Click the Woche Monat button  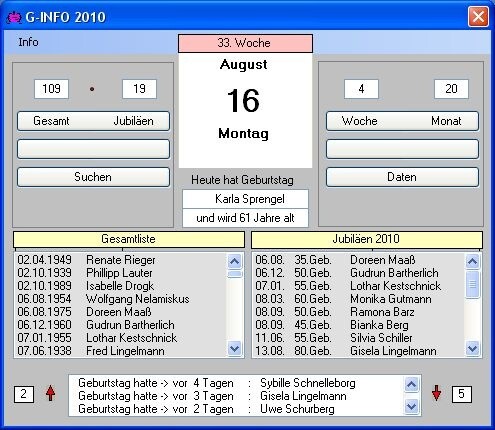[x=402, y=121]
